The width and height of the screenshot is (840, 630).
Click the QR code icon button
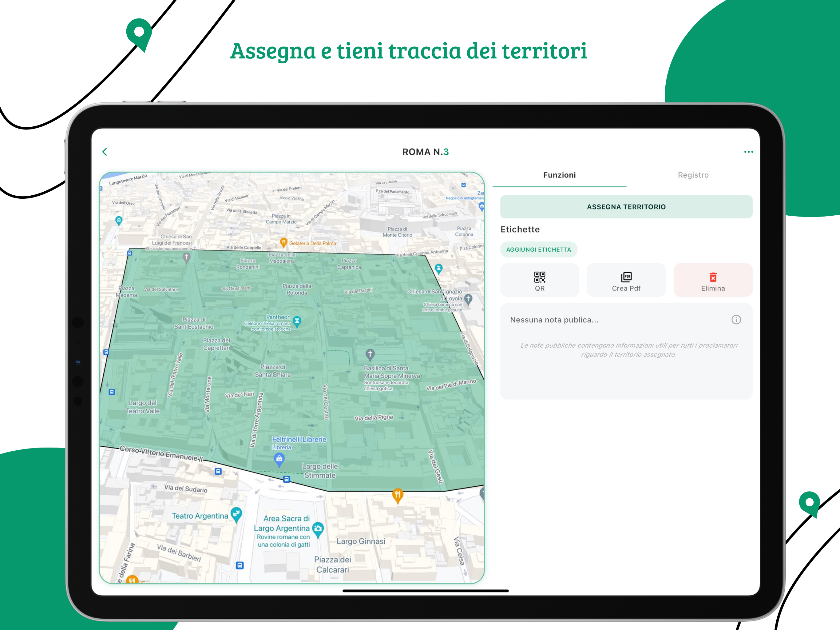pos(539,280)
